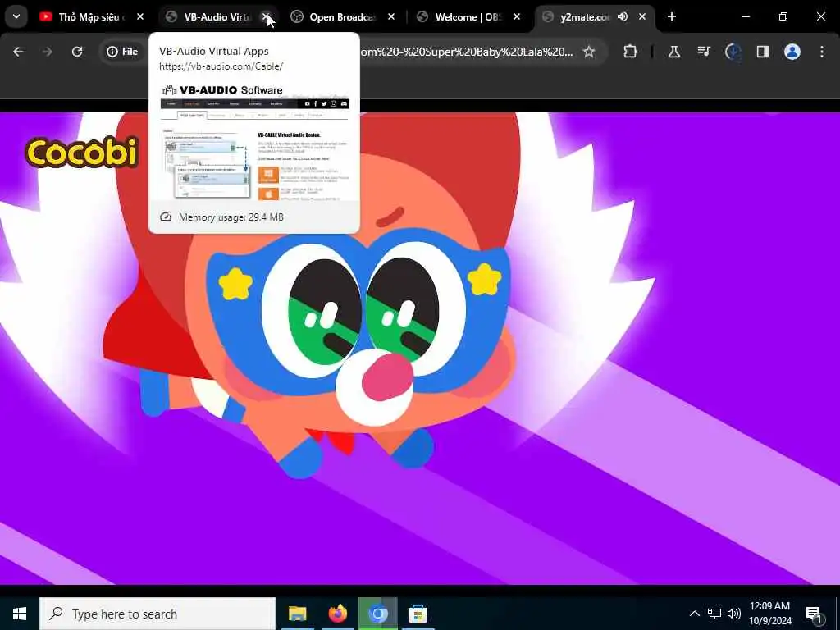The width and height of the screenshot is (840, 630).
Task: Close the y2mate.com tab
Action: (x=642, y=17)
